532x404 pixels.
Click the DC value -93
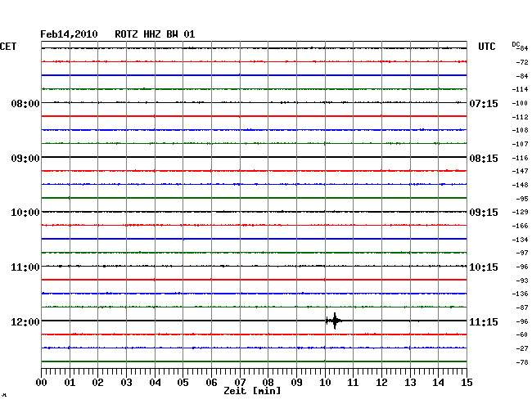coord(522,281)
